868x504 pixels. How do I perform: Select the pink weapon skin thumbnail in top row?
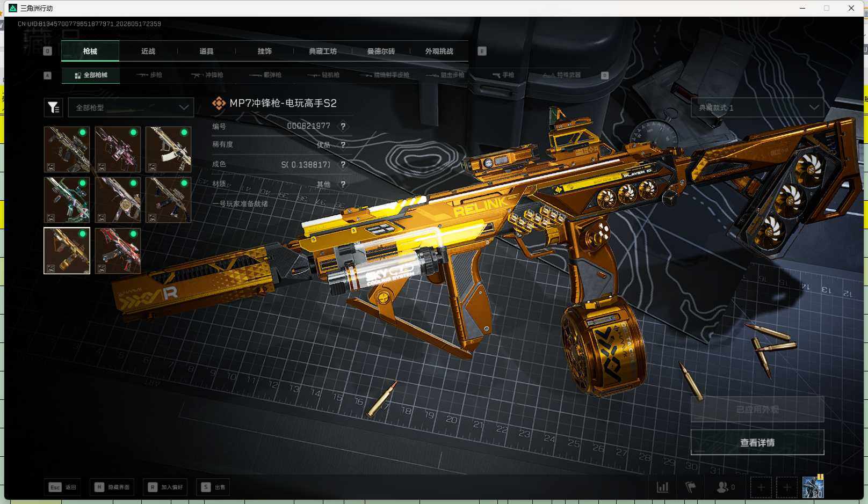click(x=118, y=149)
